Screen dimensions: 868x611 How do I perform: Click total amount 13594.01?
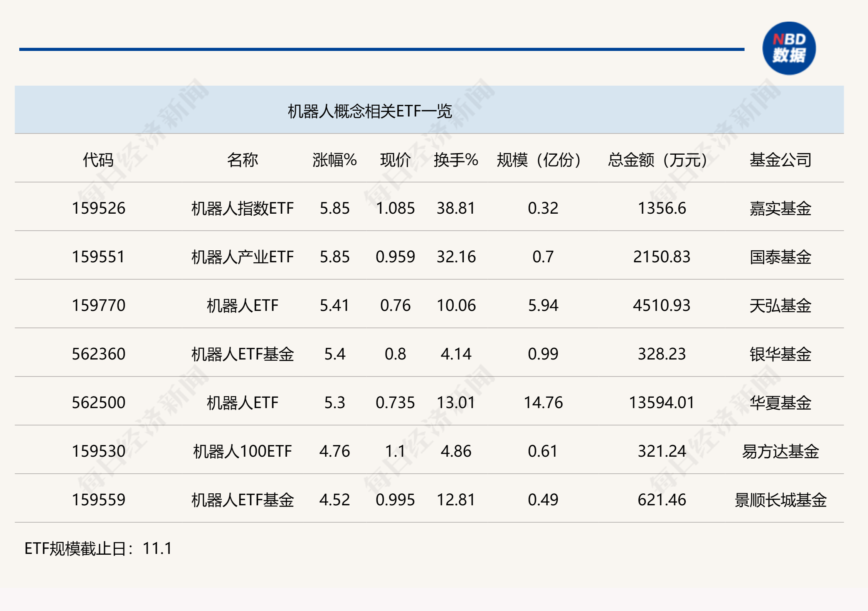(662, 403)
